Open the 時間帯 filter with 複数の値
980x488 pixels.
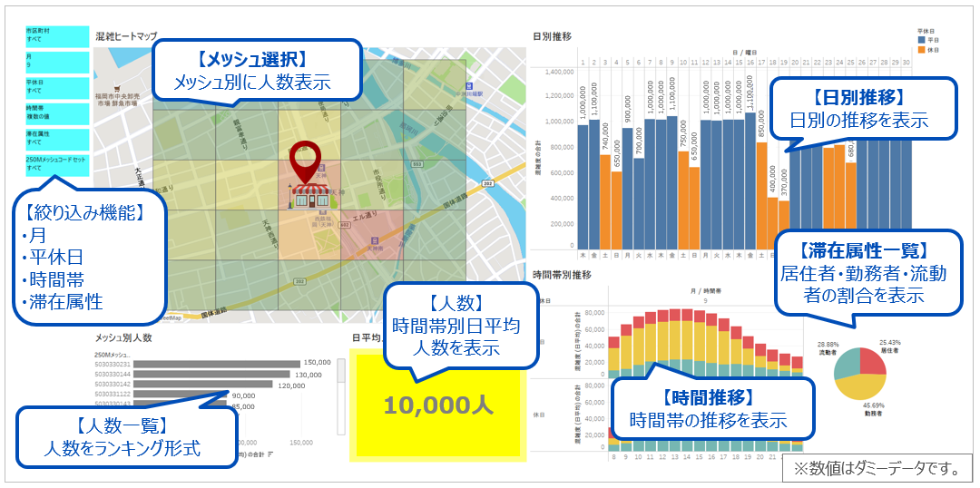pyautogui.click(x=57, y=113)
